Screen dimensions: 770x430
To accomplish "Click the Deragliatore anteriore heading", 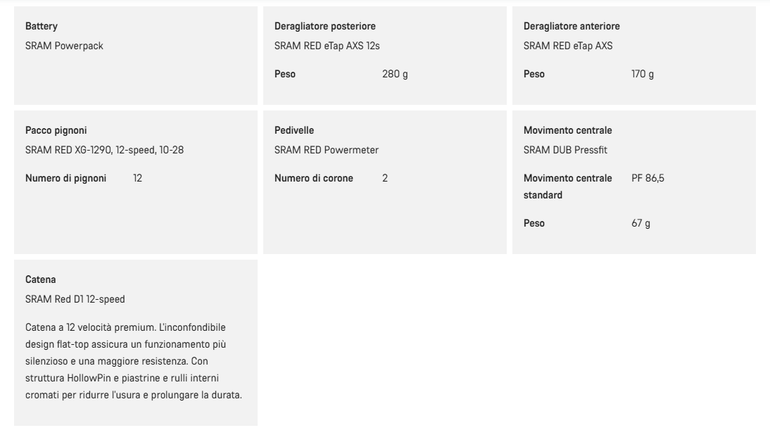I will [571, 26].
